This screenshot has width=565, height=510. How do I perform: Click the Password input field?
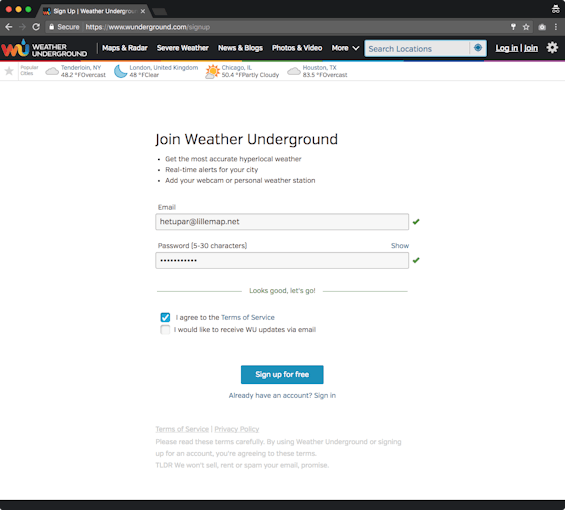(x=282, y=260)
